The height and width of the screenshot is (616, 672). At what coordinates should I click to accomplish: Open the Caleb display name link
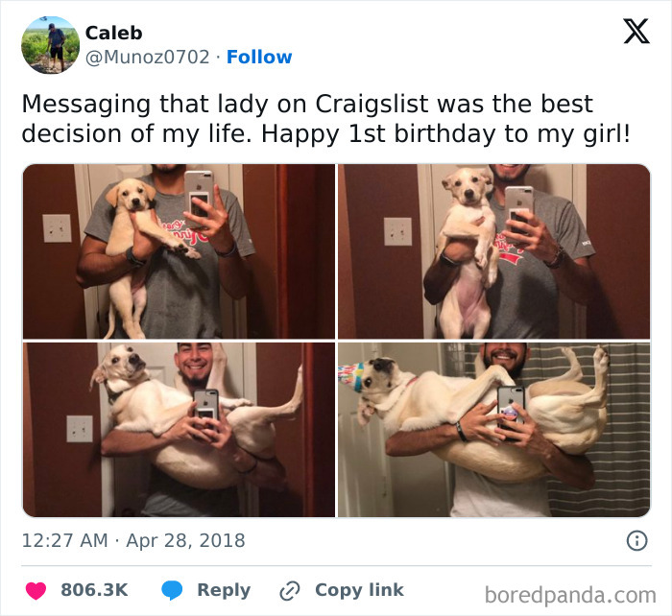pos(113,33)
